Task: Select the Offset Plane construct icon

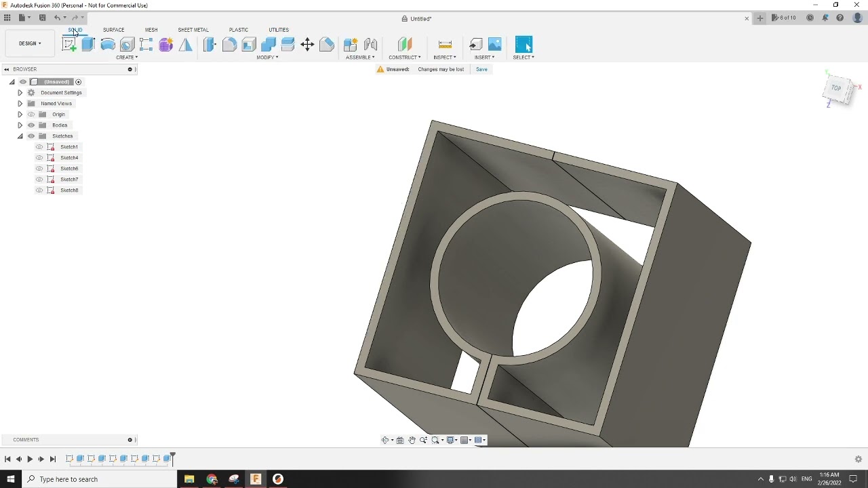Action: (x=405, y=45)
